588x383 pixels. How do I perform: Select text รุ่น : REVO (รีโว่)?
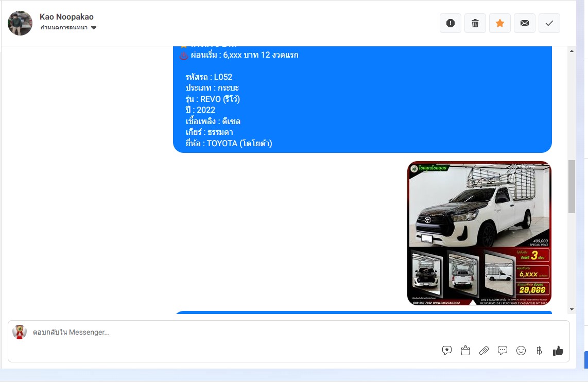click(x=213, y=99)
